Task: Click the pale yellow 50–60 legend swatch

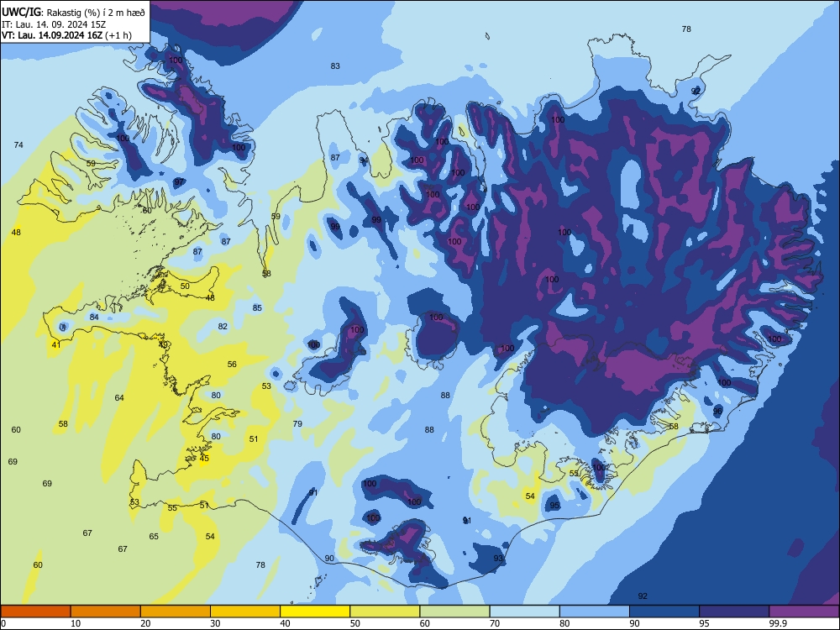Action: [385, 612]
